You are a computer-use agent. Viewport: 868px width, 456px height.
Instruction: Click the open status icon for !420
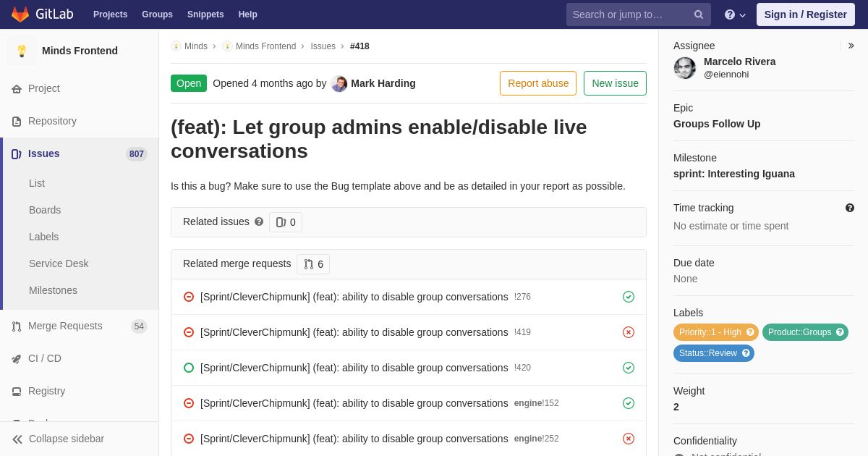click(x=189, y=368)
